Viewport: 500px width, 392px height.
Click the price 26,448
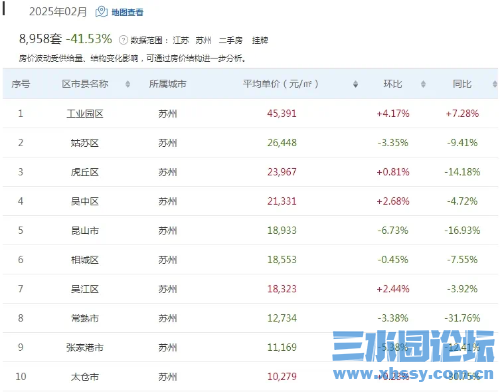coord(282,143)
